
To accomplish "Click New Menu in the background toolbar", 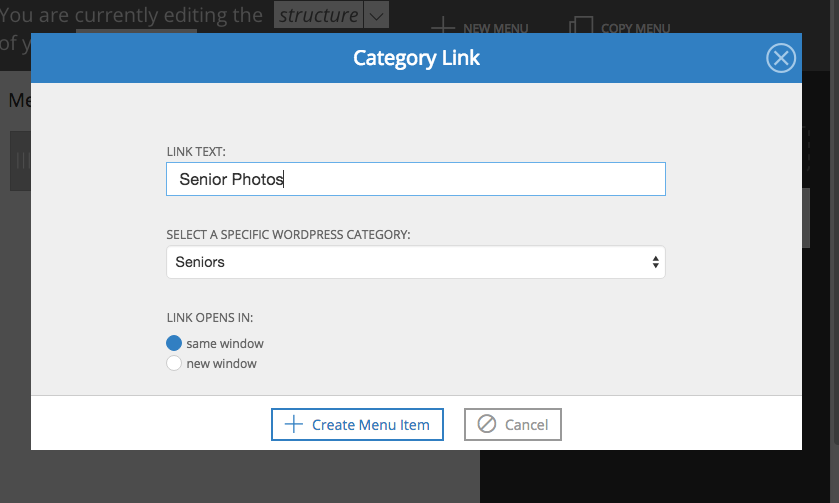I will (x=479, y=28).
